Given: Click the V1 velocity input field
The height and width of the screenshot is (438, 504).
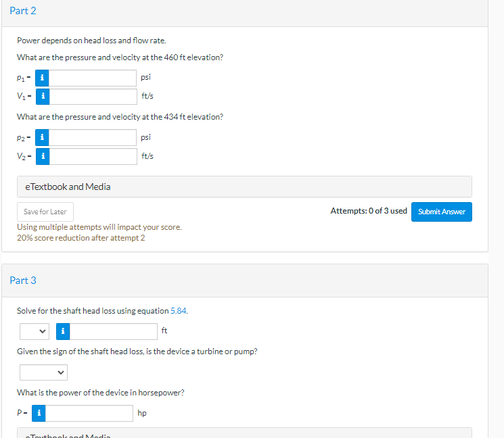Looking at the screenshot, I should (93, 97).
